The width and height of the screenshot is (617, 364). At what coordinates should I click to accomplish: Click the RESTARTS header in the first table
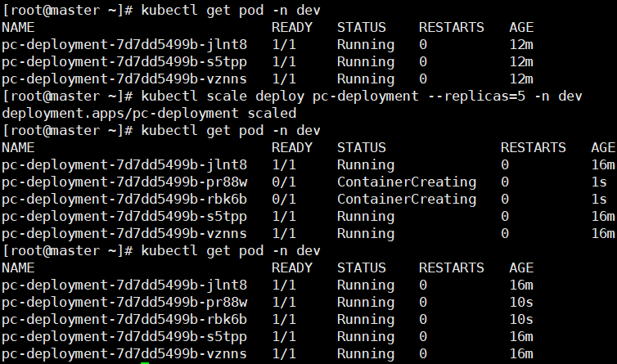451,27
